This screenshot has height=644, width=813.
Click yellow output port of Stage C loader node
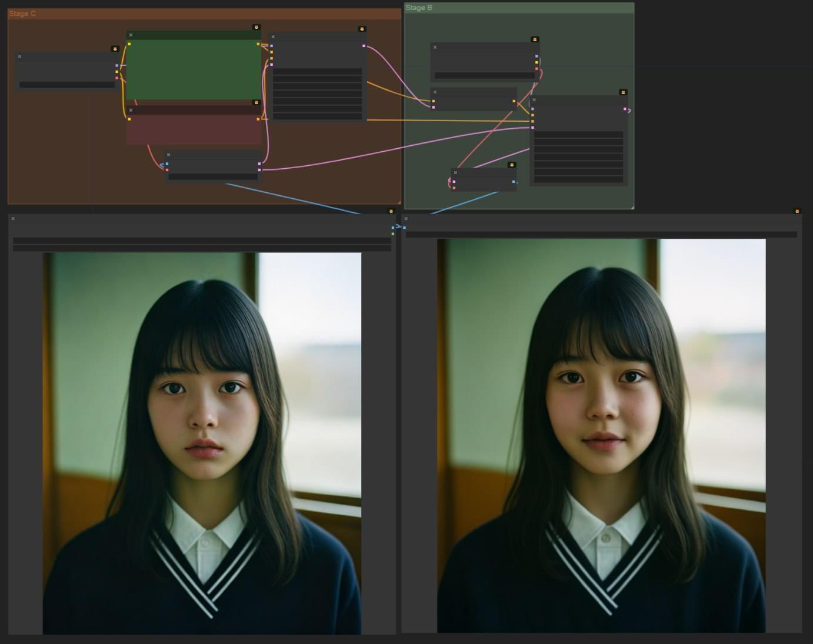(x=117, y=72)
